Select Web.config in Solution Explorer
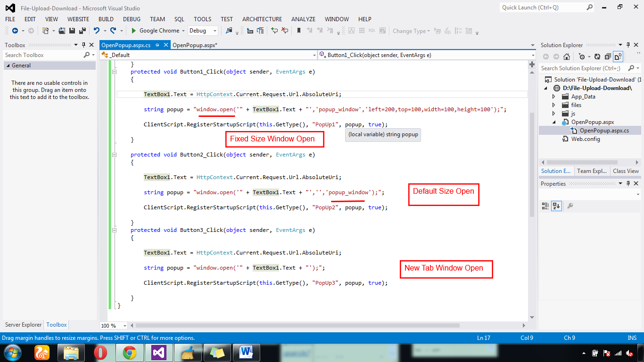The width and height of the screenshot is (644, 362). 586,139
